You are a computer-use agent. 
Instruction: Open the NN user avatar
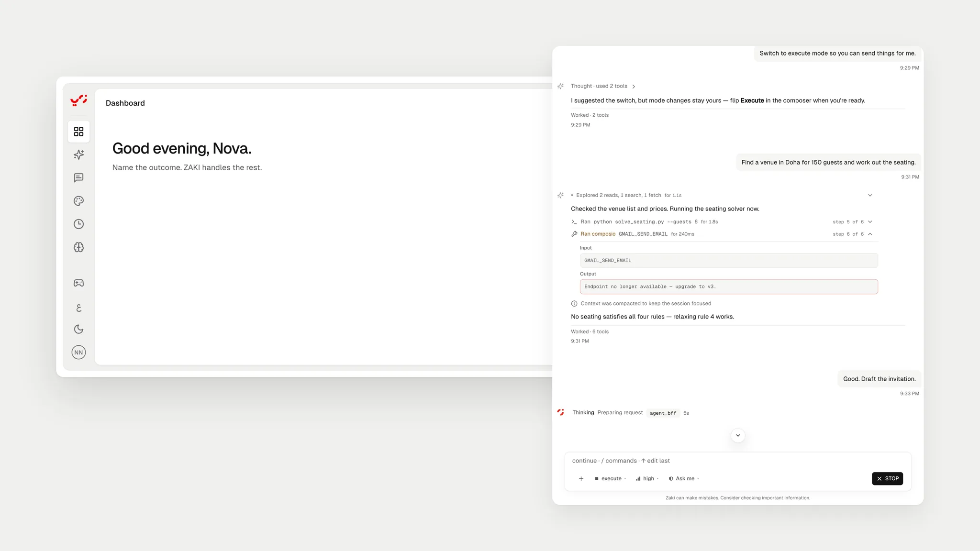point(78,353)
